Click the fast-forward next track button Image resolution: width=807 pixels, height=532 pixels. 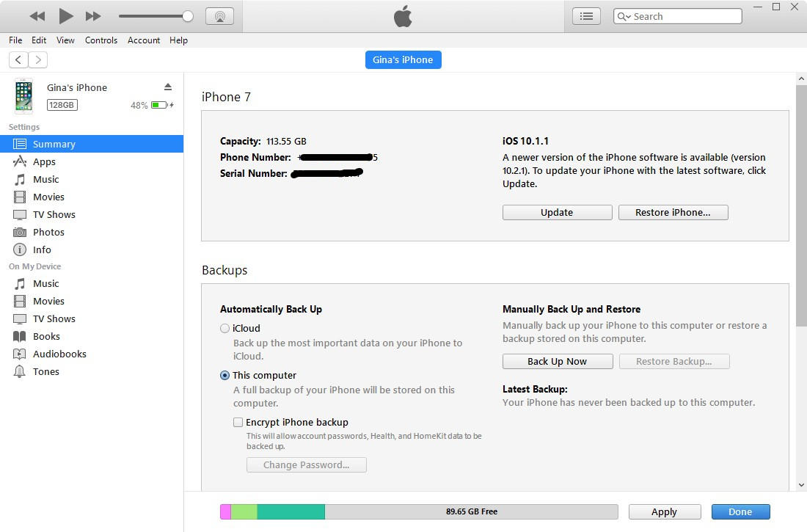(x=92, y=16)
